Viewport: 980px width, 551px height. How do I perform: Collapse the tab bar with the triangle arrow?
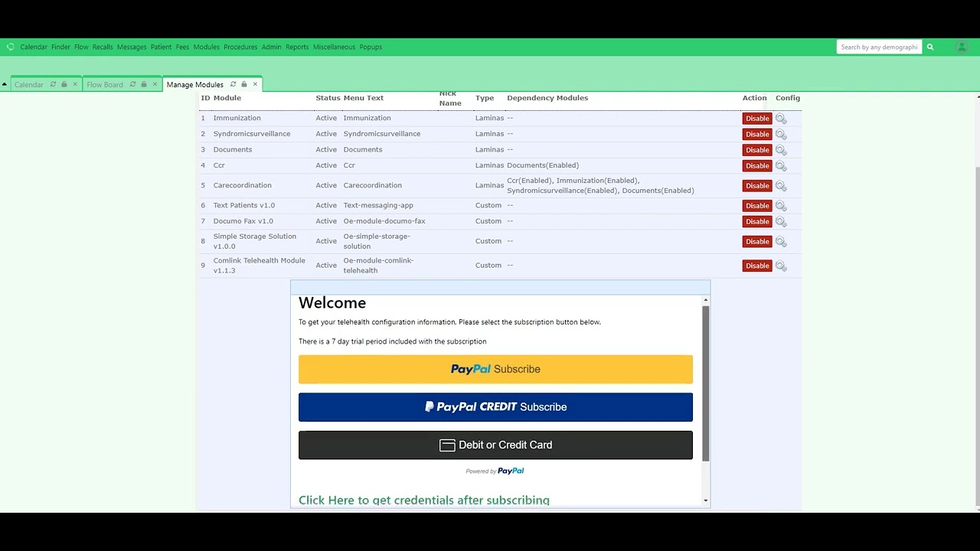pyautogui.click(x=5, y=84)
